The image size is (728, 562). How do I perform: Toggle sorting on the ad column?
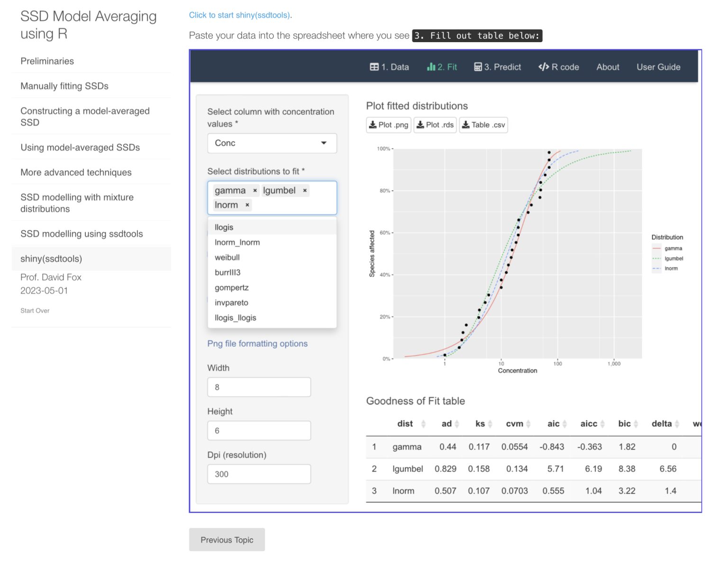[x=456, y=424]
